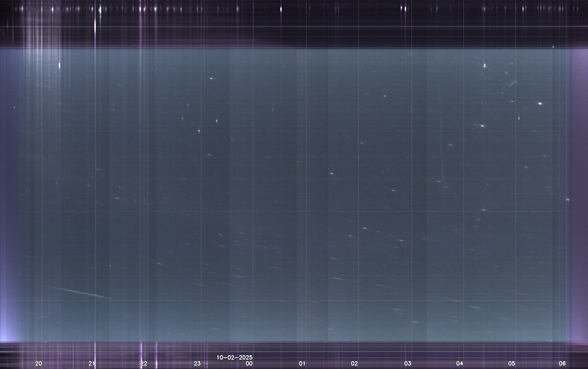
Task: Click the 00 midnight hour label
Action: pos(249,363)
